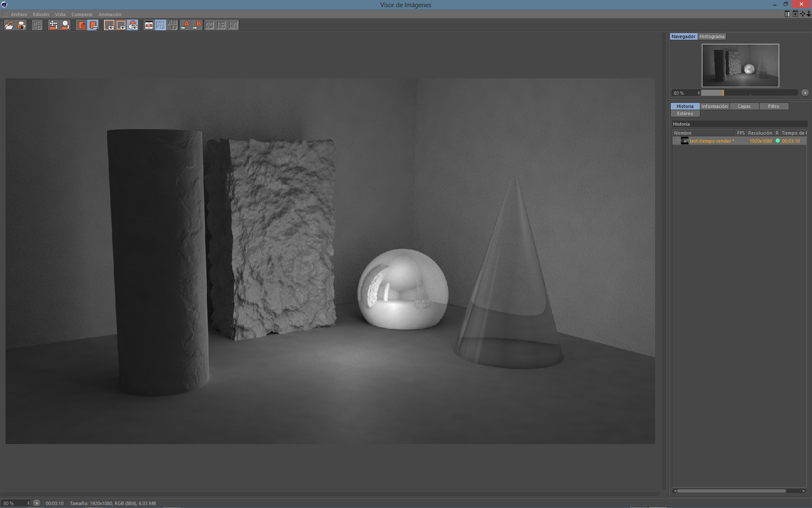Image resolution: width=812 pixels, height=508 pixels.
Task: Click the Filtro tab button
Action: [x=774, y=106]
